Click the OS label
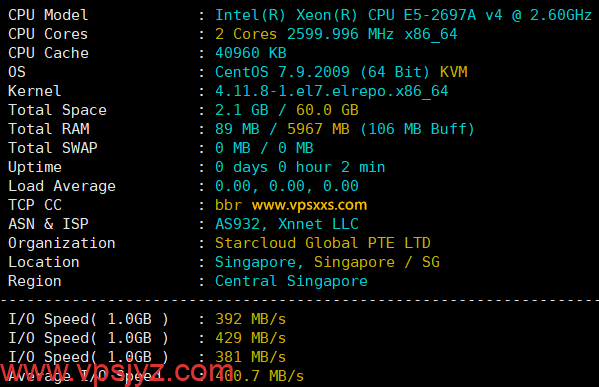This screenshot has width=599, height=387. coord(17,72)
